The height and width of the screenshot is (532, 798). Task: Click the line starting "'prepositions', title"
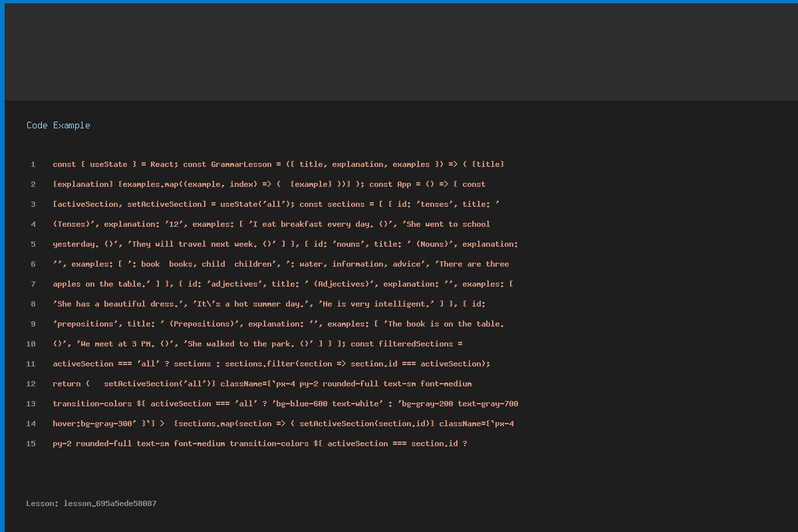point(278,324)
